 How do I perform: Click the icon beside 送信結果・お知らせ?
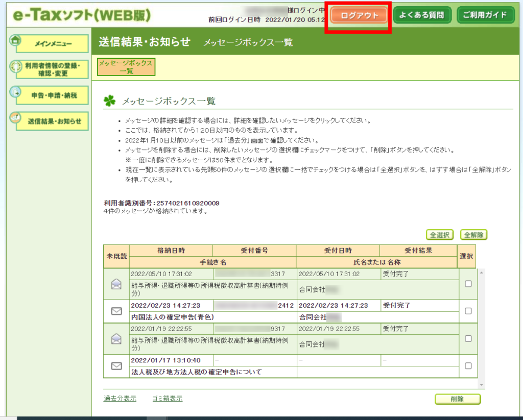tap(15, 118)
